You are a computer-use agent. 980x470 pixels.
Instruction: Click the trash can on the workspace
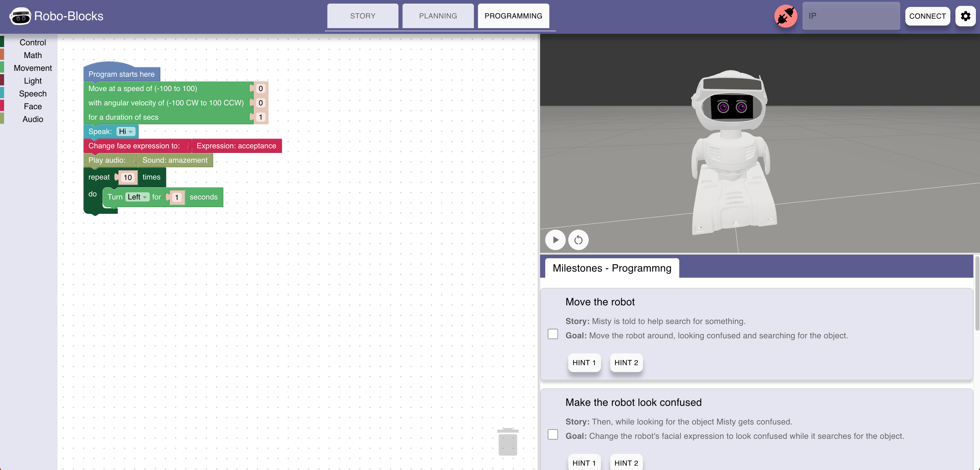[507, 441]
